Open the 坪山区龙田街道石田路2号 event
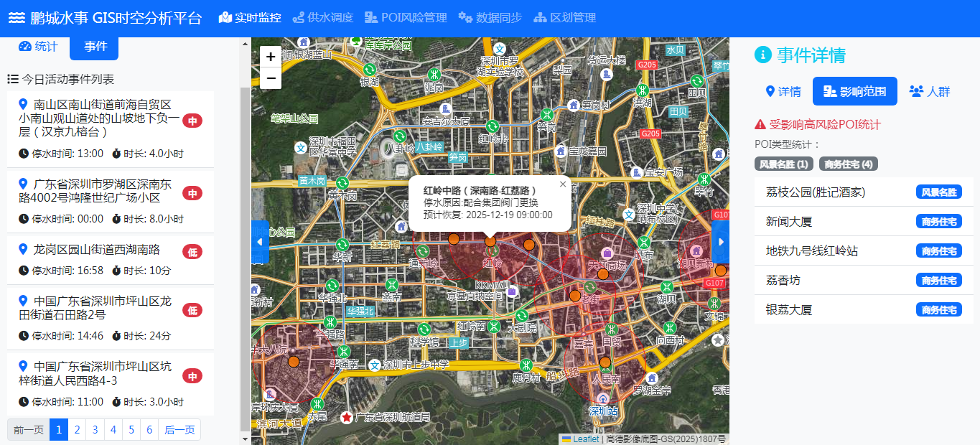The height and width of the screenshot is (445, 980). 111,318
